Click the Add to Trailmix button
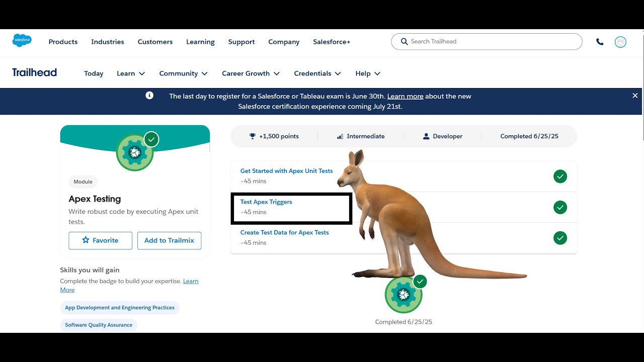The width and height of the screenshot is (644, 362). (x=169, y=240)
